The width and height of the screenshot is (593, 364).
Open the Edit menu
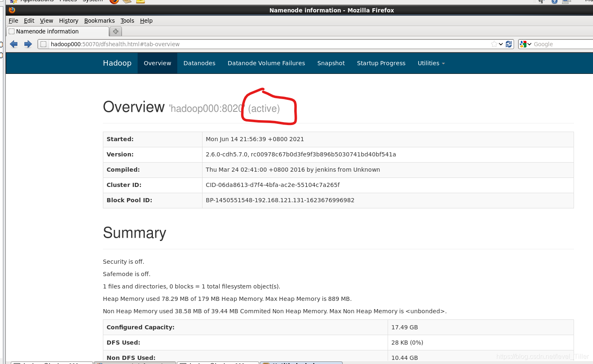point(29,21)
